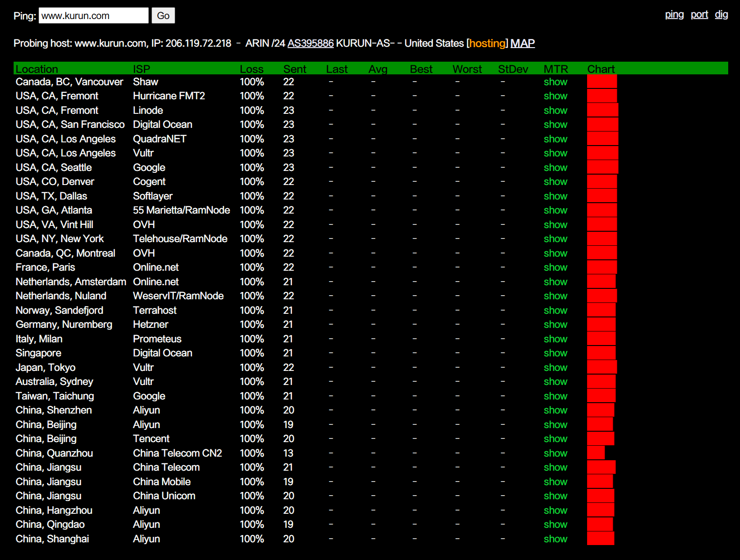
Task: Show MTR for Nuremberg Hetzner
Action: point(555,325)
